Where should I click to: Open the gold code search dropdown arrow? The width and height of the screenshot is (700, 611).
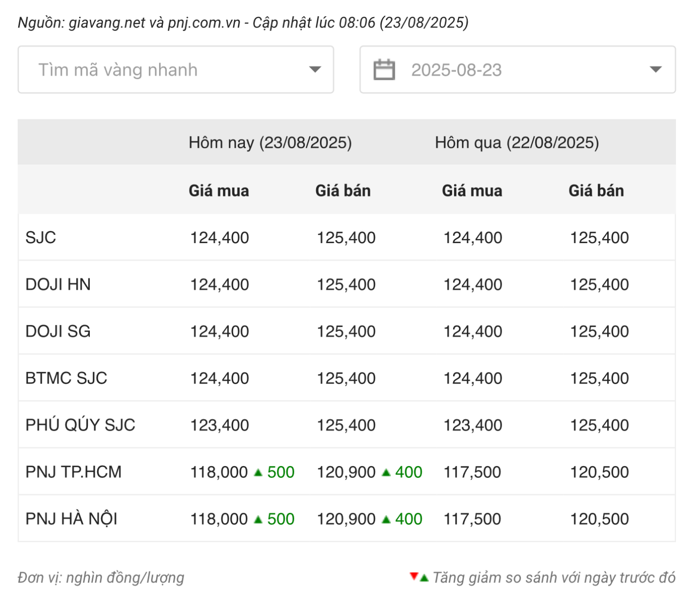pos(315,70)
